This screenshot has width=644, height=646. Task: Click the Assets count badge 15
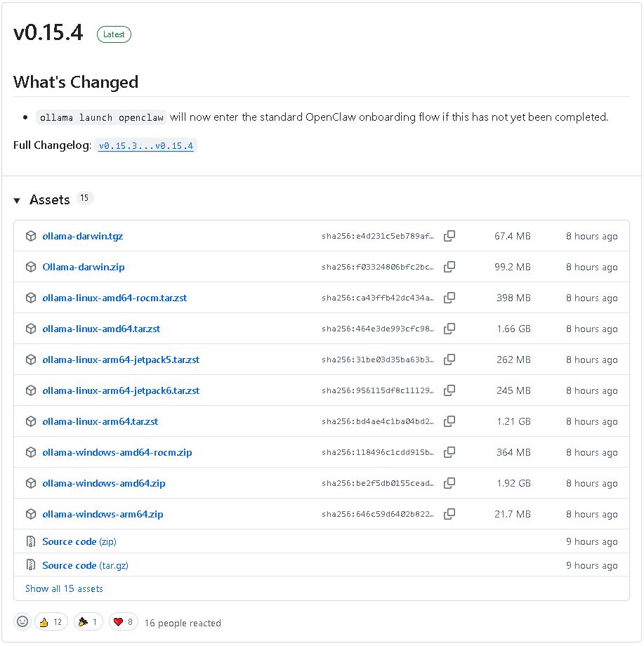(84, 198)
